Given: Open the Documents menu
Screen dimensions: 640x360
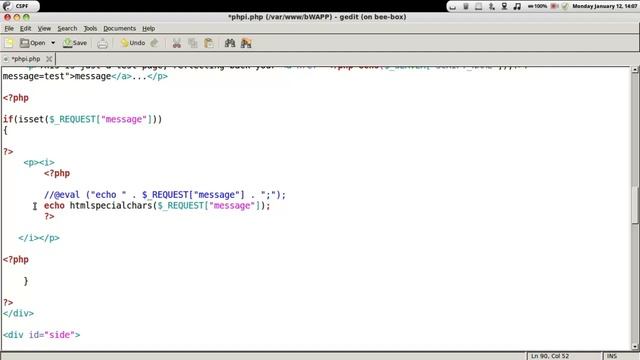Looking at the screenshot, I should [x=119, y=29].
